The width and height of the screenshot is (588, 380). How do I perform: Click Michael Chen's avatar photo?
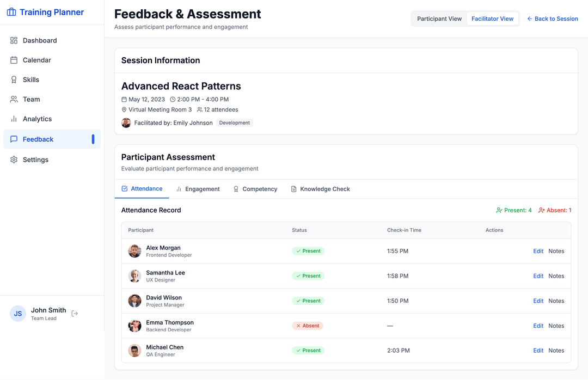pos(134,351)
